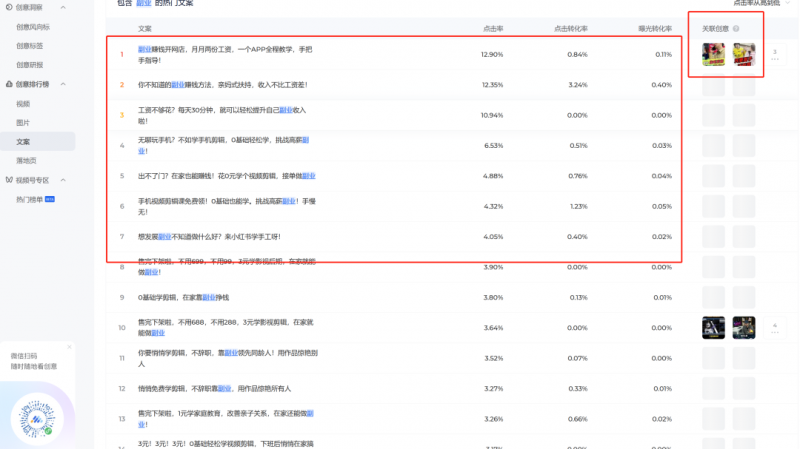Image resolution: width=800 pixels, height=449 pixels.
Task: Select 图片 in the sidebar menu
Action: click(x=24, y=123)
